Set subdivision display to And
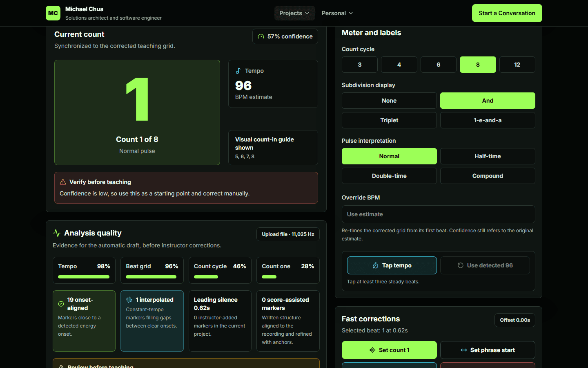The width and height of the screenshot is (588, 368). point(488,101)
